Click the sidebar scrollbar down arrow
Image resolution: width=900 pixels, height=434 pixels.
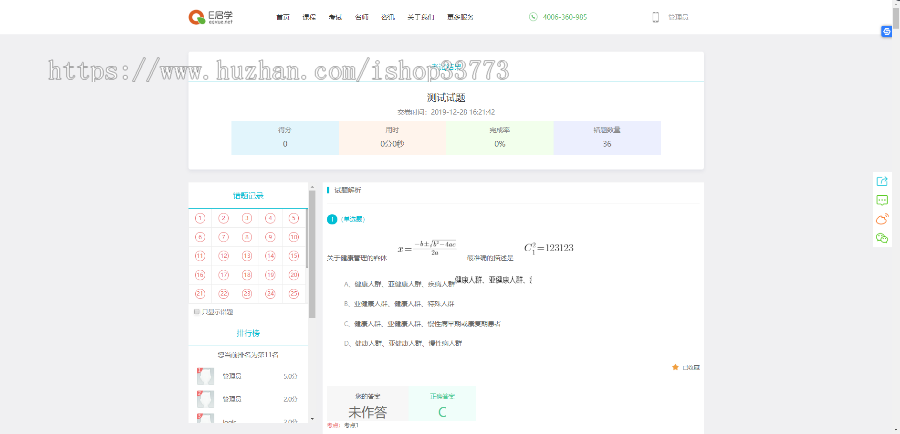[312, 419]
